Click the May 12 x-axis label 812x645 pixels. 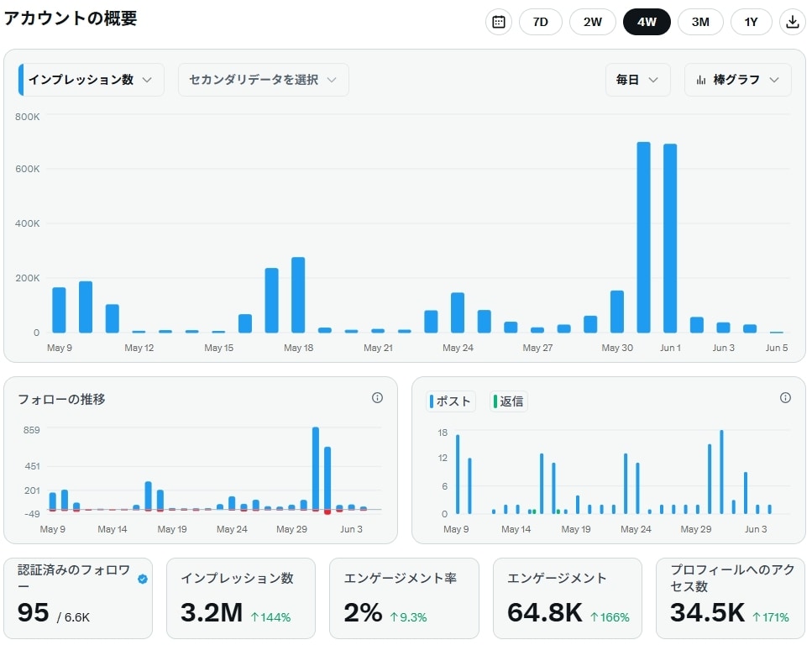(139, 348)
